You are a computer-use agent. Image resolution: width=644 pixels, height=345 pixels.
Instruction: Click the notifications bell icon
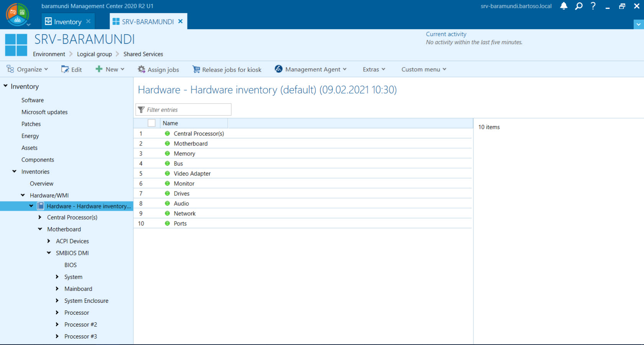click(563, 6)
